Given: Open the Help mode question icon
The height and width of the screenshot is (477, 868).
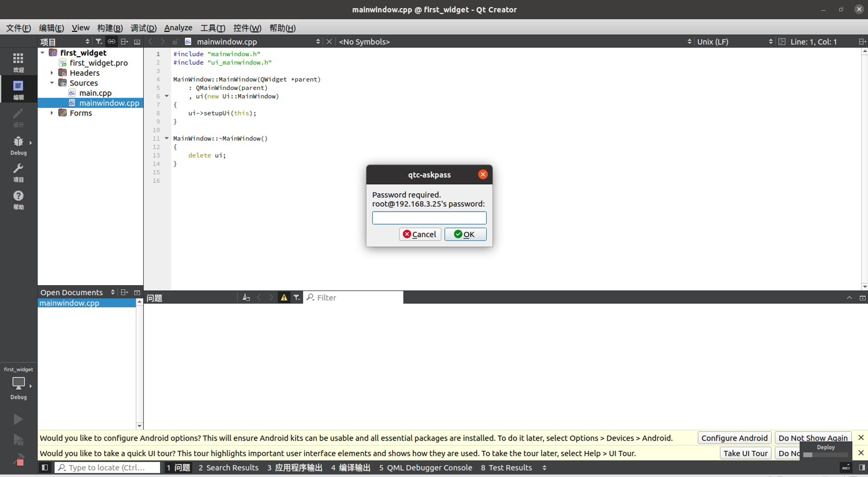Looking at the screenshot, I should pos(18,200).
